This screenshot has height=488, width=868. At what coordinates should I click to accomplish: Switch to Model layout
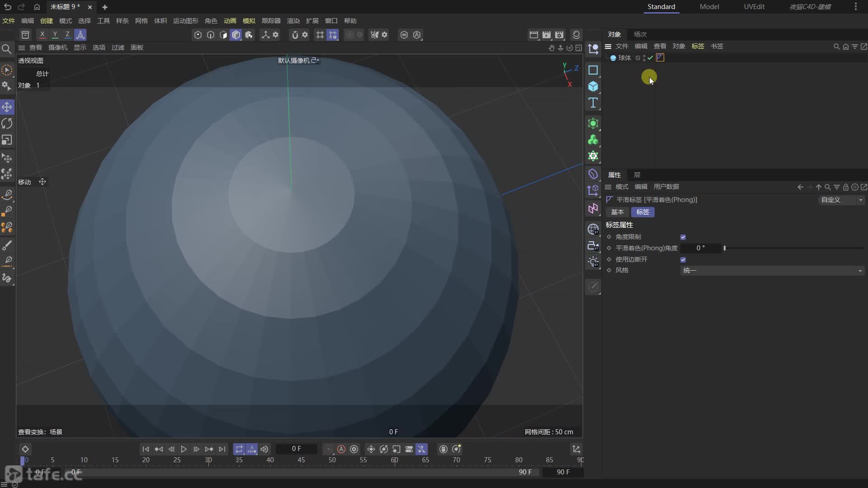[x=709, y=6]
